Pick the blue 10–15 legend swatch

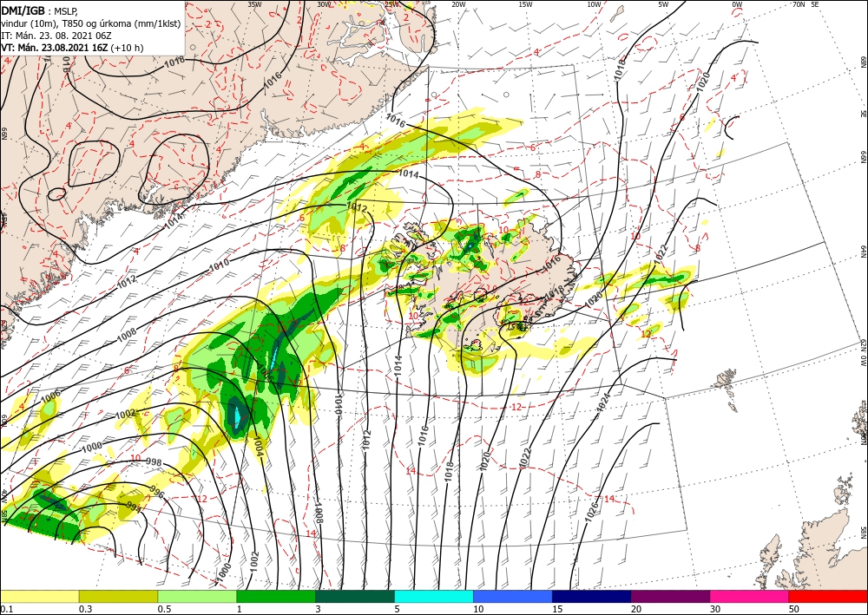[x=513, y=596]
